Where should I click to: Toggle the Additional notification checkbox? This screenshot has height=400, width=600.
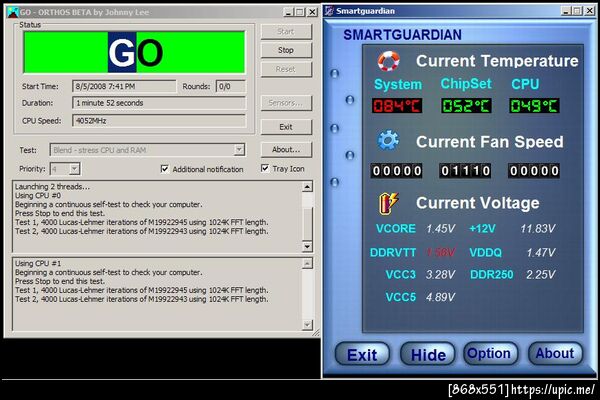click(x=165, y=169)
